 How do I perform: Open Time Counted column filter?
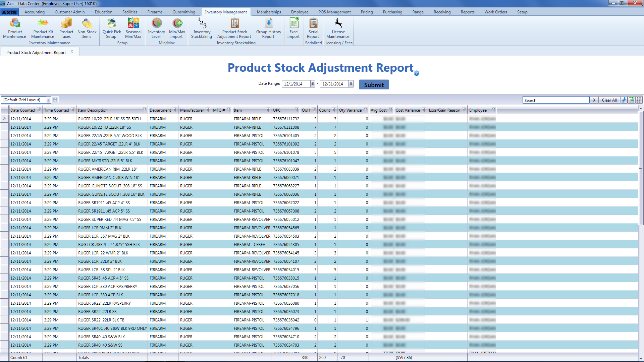[73, 110]
